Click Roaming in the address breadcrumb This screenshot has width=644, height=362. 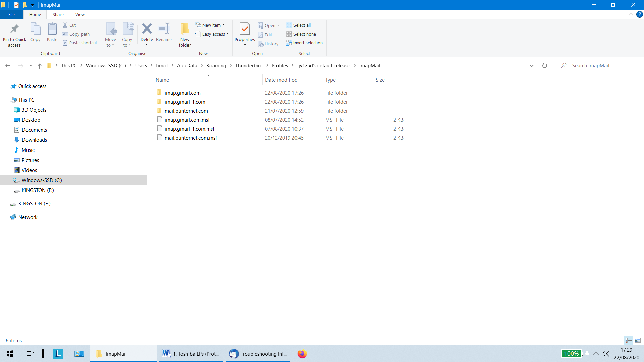pos(216,66)
